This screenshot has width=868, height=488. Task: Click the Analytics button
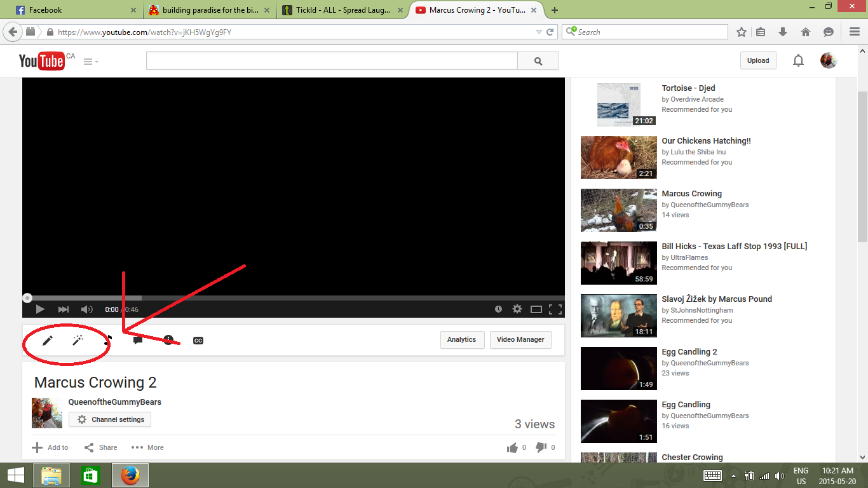click(461, 340)
